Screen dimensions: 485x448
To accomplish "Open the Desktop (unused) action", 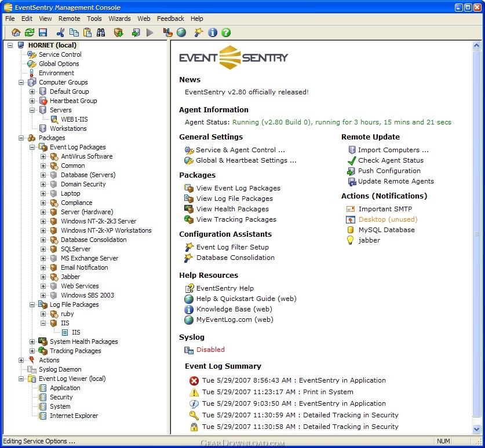I will [388, 219].
